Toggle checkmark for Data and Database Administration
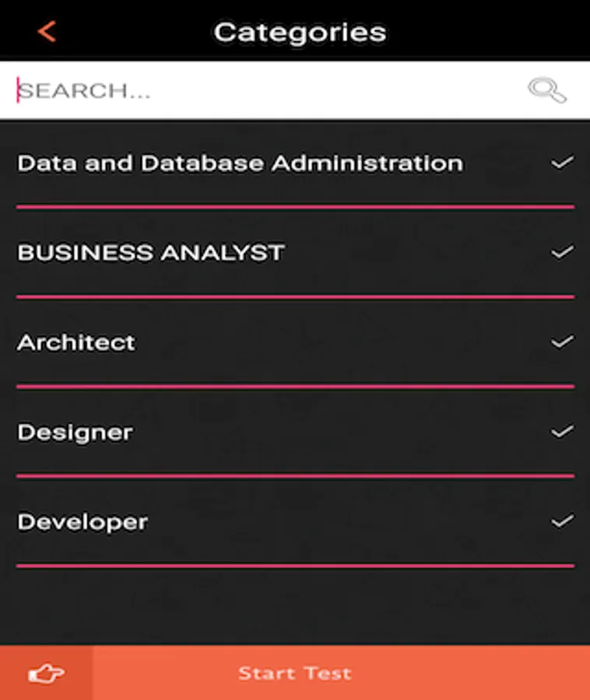Image resolution: width=590 pixels, height=700 pixels. [x=562, y=163]
